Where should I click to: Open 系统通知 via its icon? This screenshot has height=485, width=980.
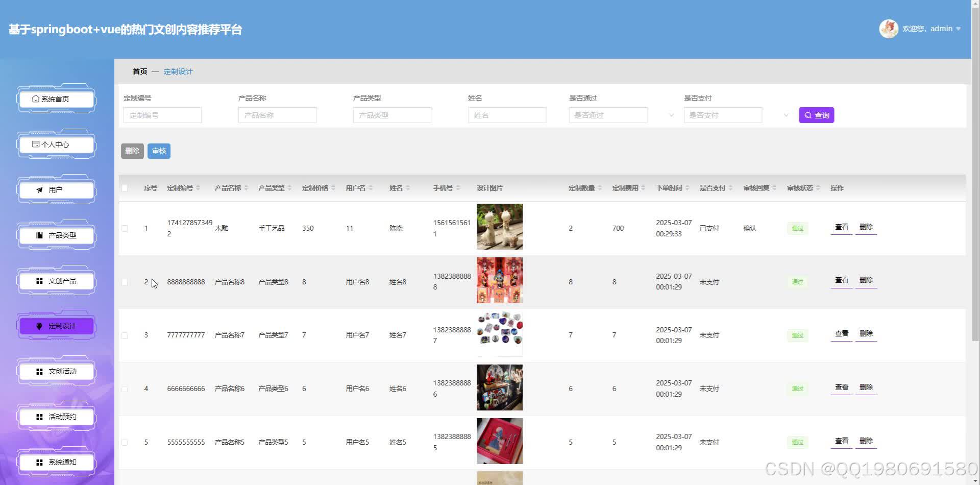coord(39,462)
